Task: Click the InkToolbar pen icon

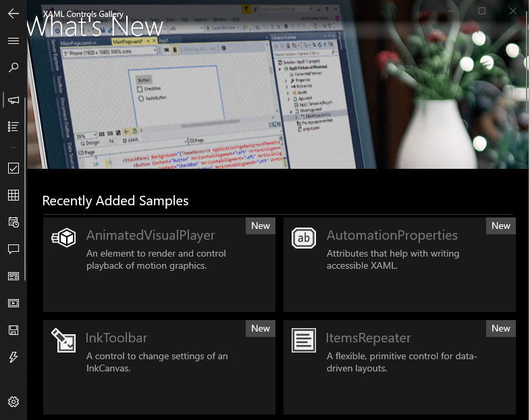Action: 63,340
